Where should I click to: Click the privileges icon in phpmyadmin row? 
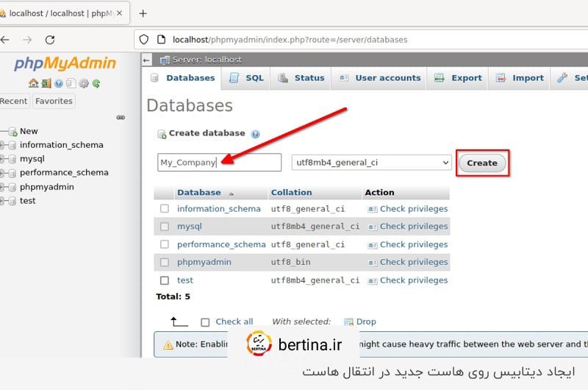[373, 263]
